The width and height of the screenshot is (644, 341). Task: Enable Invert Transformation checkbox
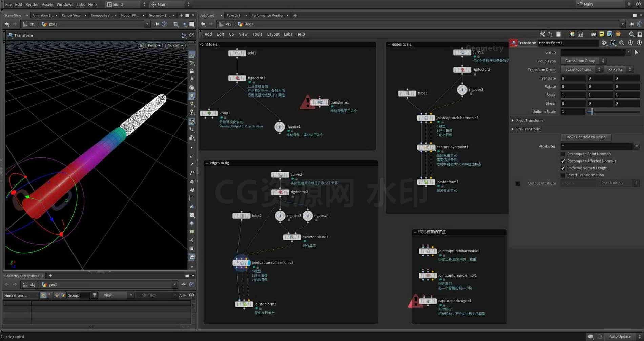click(563, 175)
